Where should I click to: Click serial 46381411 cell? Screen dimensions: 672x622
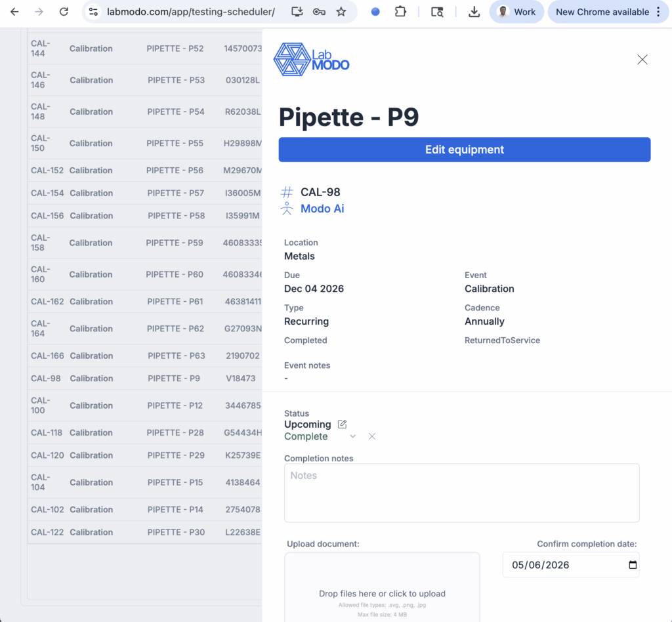243,302
